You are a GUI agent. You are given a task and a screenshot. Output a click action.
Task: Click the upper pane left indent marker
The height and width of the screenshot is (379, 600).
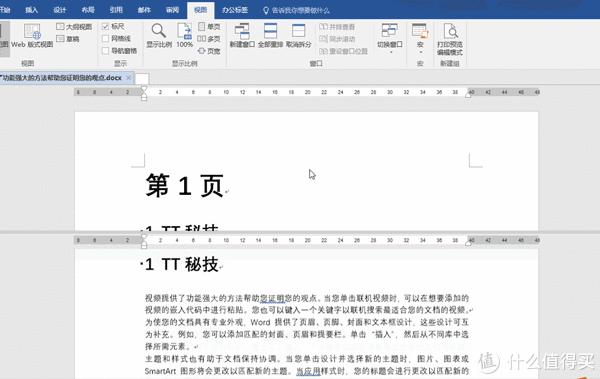[144, 93]
